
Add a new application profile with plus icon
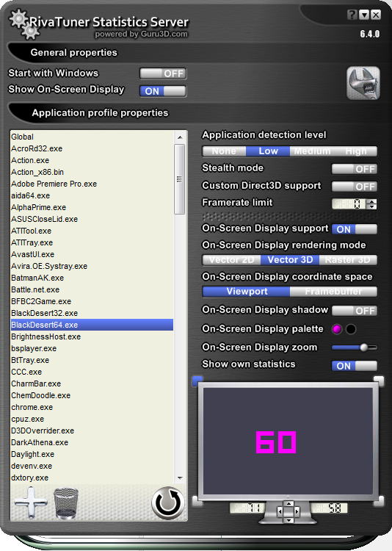(31, 503)
